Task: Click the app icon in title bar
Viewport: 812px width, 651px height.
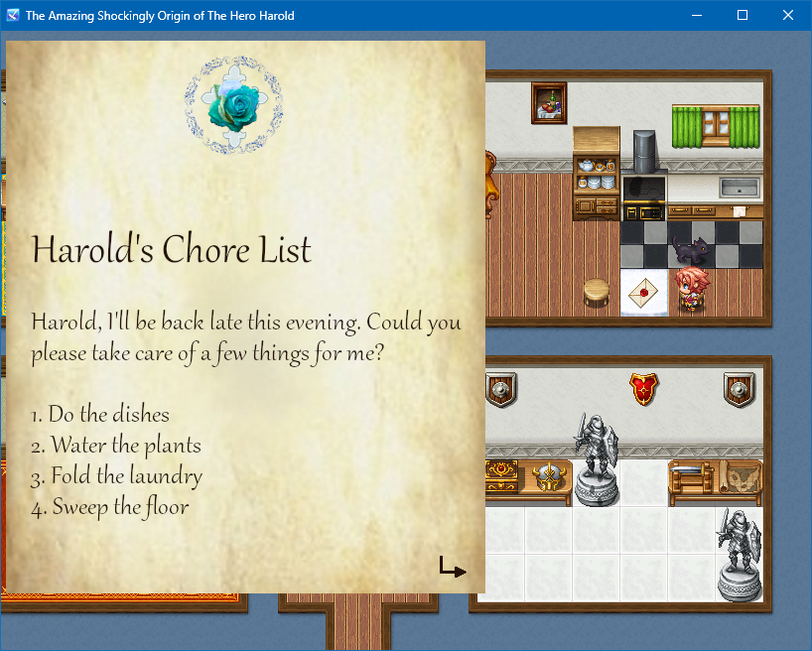Action: click(13, 15)
